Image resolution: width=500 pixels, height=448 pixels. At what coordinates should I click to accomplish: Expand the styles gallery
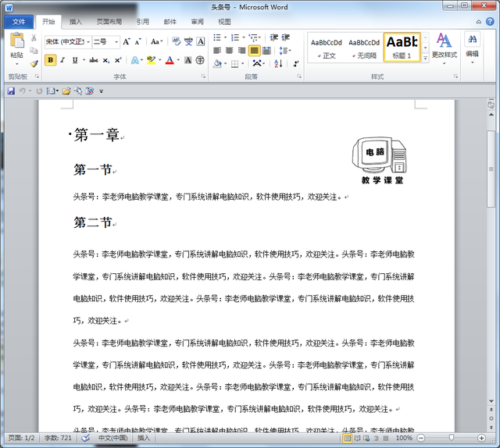tap(425, 59)
